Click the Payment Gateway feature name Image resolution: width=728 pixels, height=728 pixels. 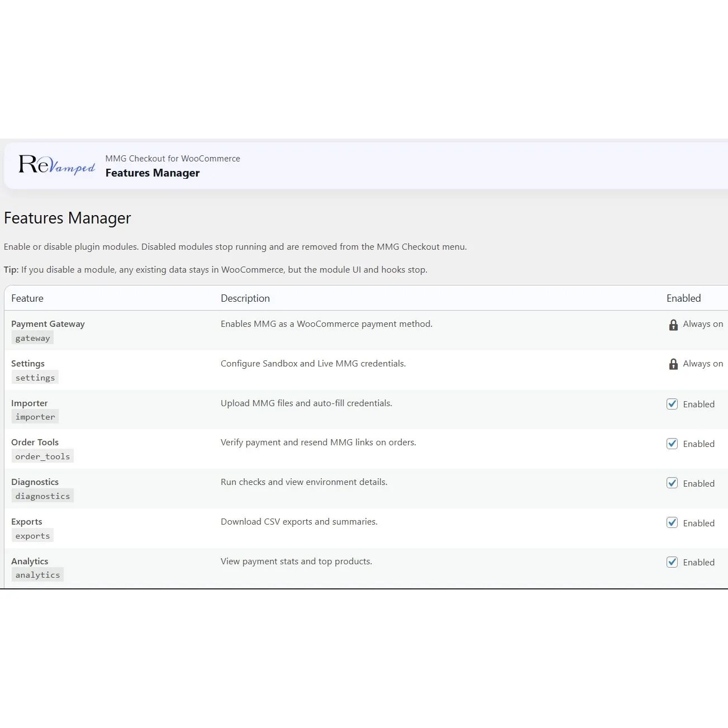[48, 324]
